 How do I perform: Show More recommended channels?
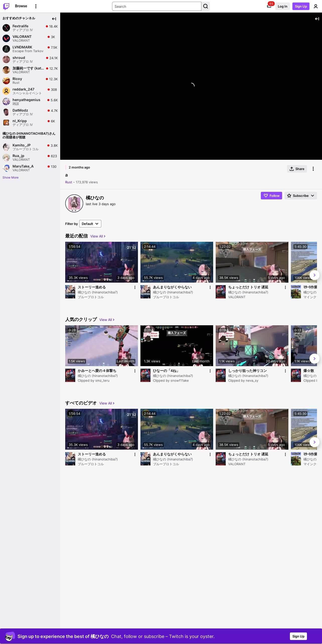[x=11, y=178]
